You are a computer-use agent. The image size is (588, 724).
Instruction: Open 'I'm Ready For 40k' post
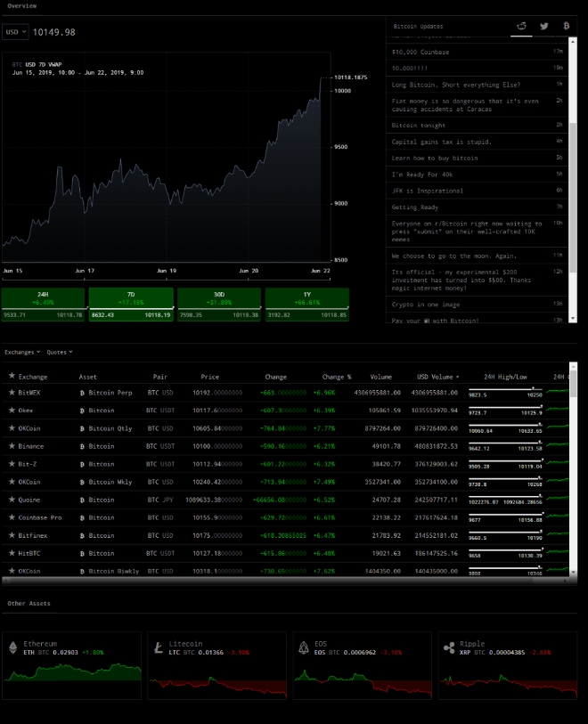[477, 175]
